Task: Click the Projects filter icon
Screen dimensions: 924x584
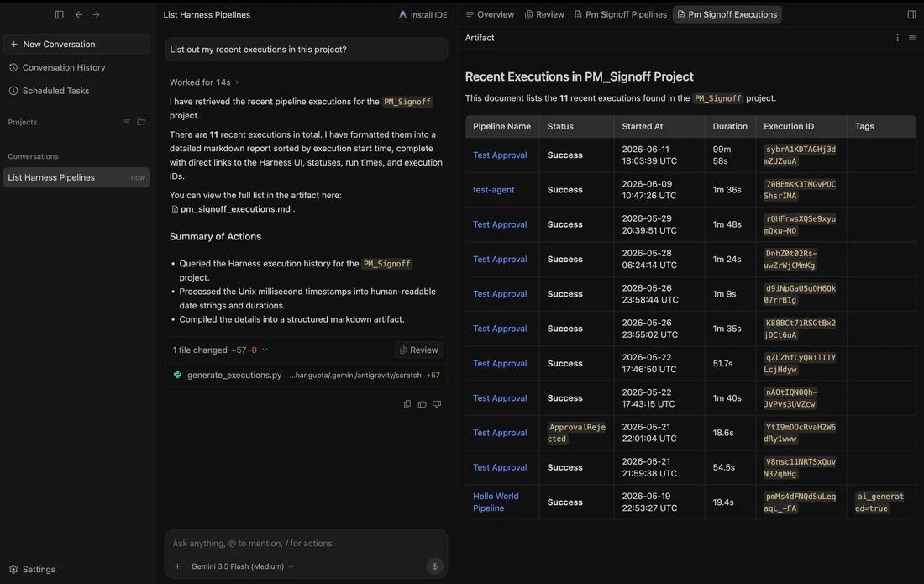Action: 126,122
